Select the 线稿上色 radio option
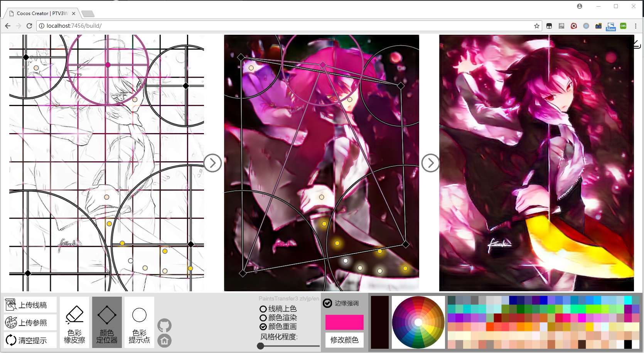 pos(278,309)
